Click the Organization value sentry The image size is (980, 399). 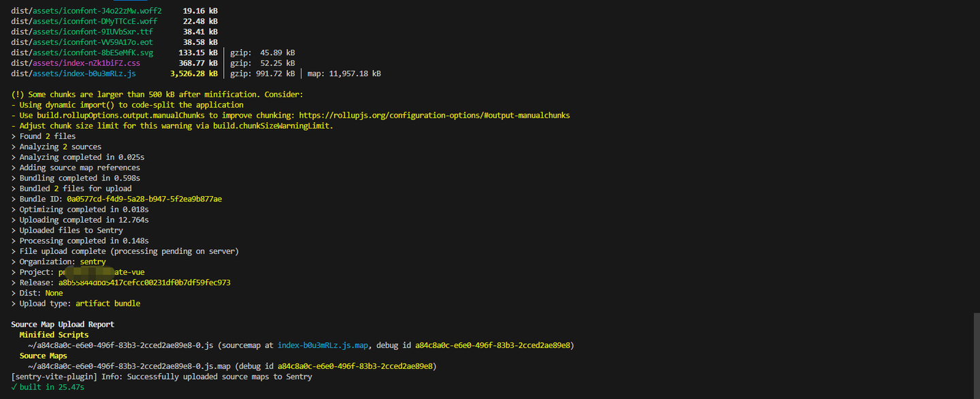point(93,261)
